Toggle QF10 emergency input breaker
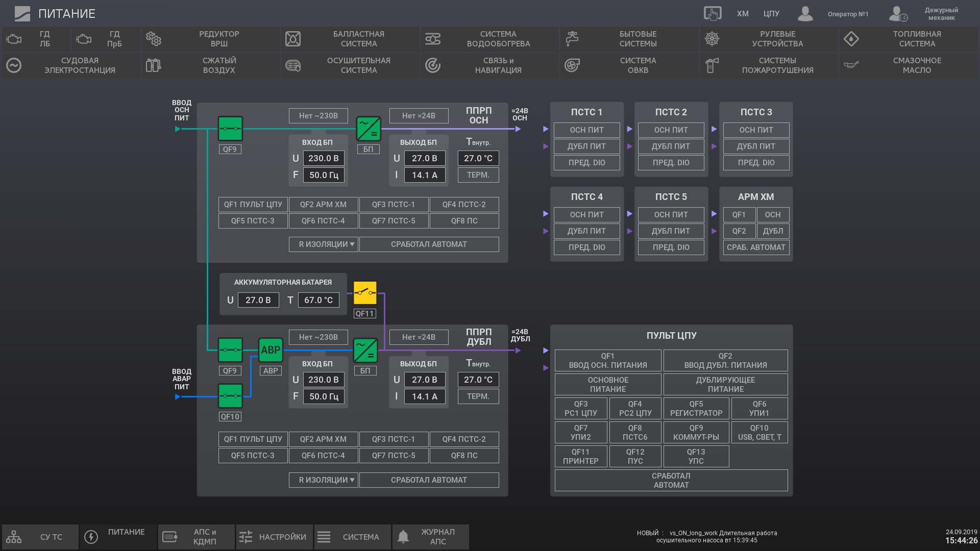The height and width of the screenshot is (551, 980). [230, 396]
